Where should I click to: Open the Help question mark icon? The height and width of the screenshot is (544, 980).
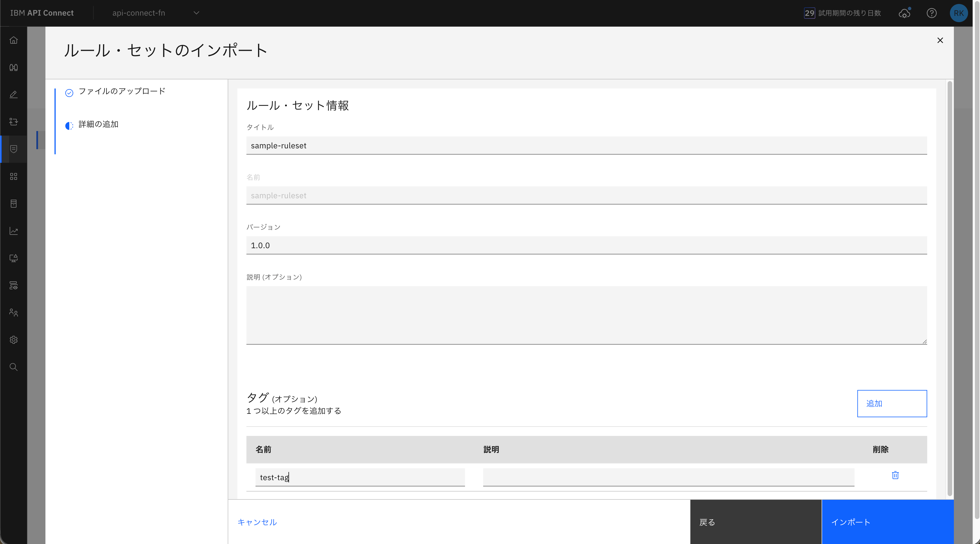(931, 13)
